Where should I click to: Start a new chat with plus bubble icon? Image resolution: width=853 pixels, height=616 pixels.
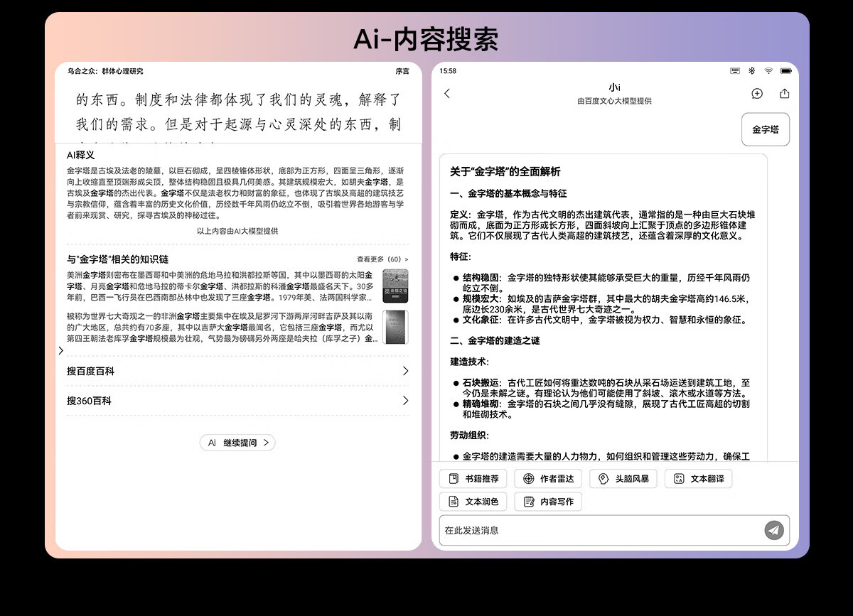[x=757, y=94]
